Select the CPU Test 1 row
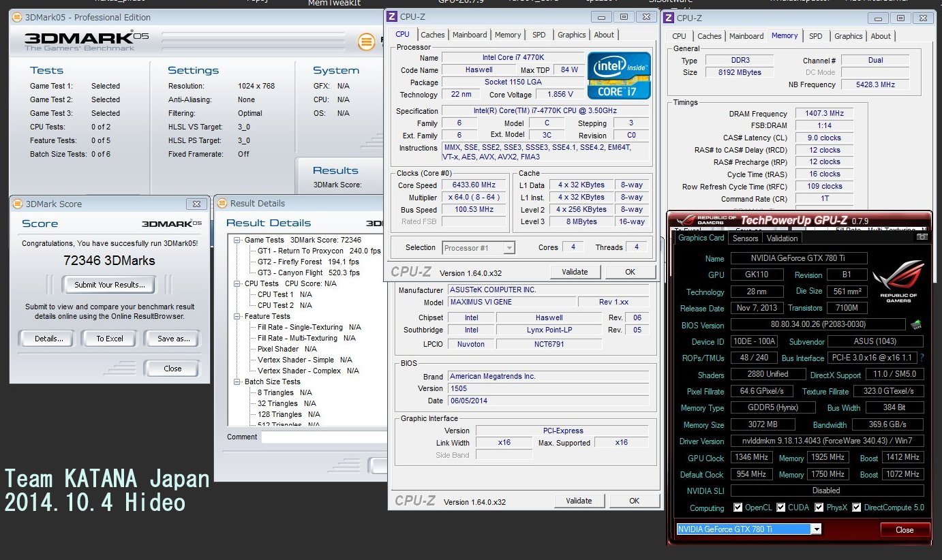 tap(285, 294)
